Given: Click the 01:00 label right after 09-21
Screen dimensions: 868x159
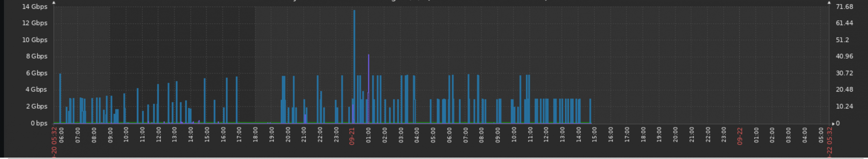Looking at the screenshot, I should click(x=368, y=135).
